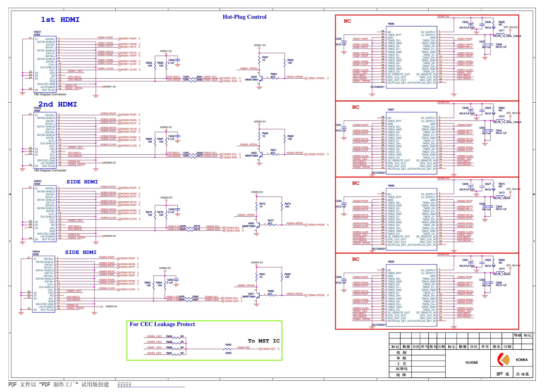
Task: Select connector XS603 HDMI label
Action: [37, 183]
